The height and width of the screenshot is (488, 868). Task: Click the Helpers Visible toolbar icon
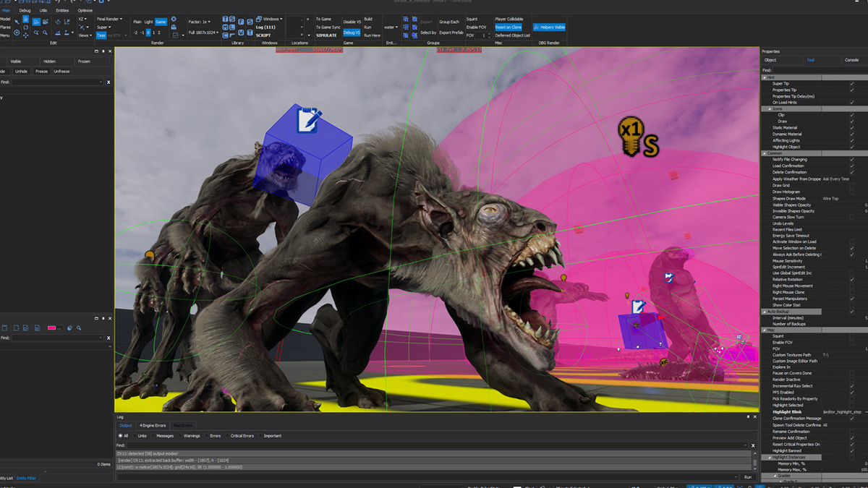pyautogui.click(x=550, y=27)
